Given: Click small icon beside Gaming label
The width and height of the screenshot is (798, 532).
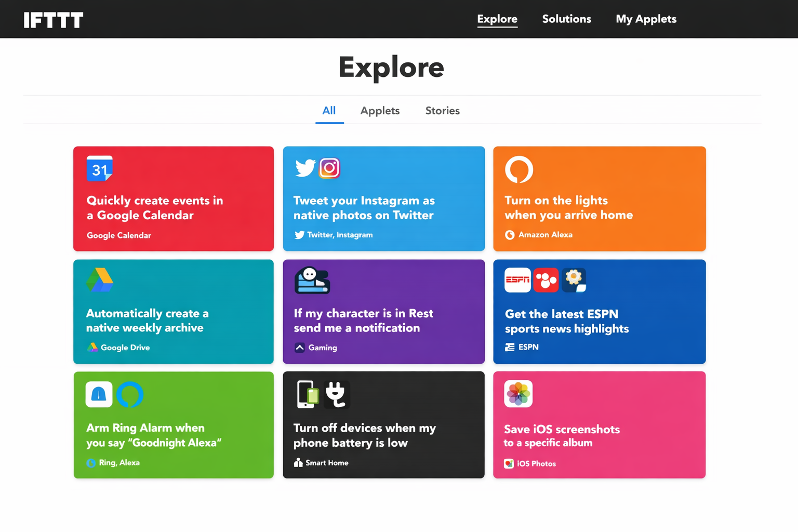Looking at the screenshot, I should (299, 348).
